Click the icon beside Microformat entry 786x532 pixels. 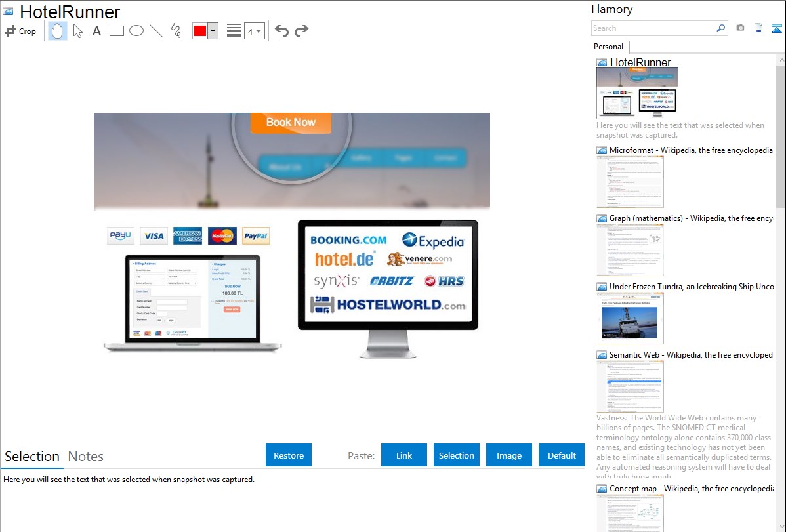tap(602, 150)
